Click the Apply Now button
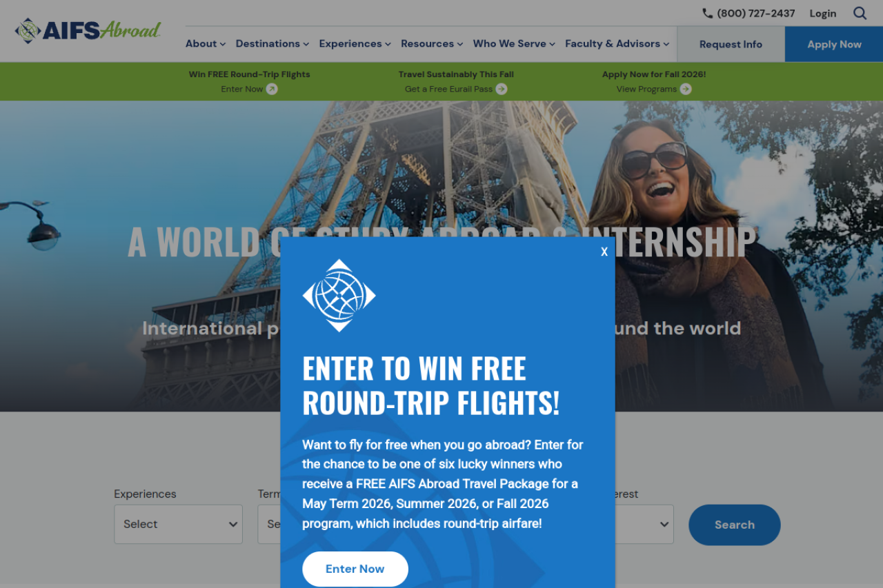 coord(834,44)
